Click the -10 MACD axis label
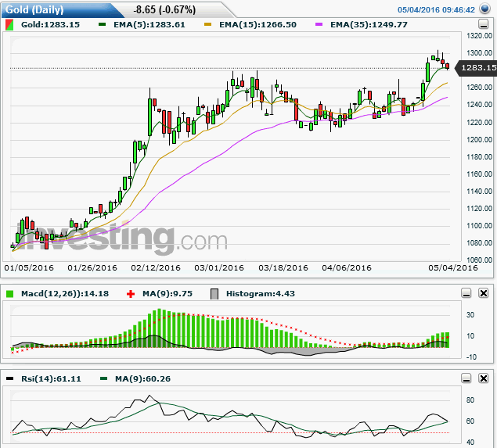The height and width of the screenshot is (448, 497). (x=471, y=357)
